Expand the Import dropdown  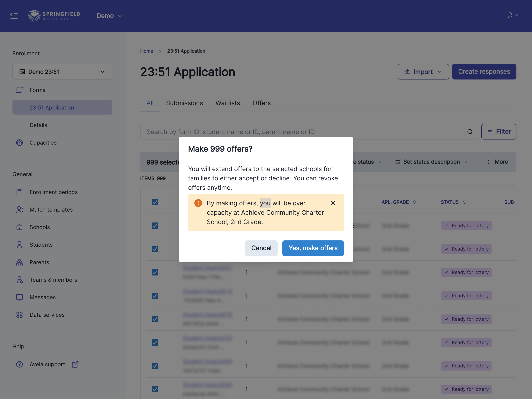coord(423,72)
